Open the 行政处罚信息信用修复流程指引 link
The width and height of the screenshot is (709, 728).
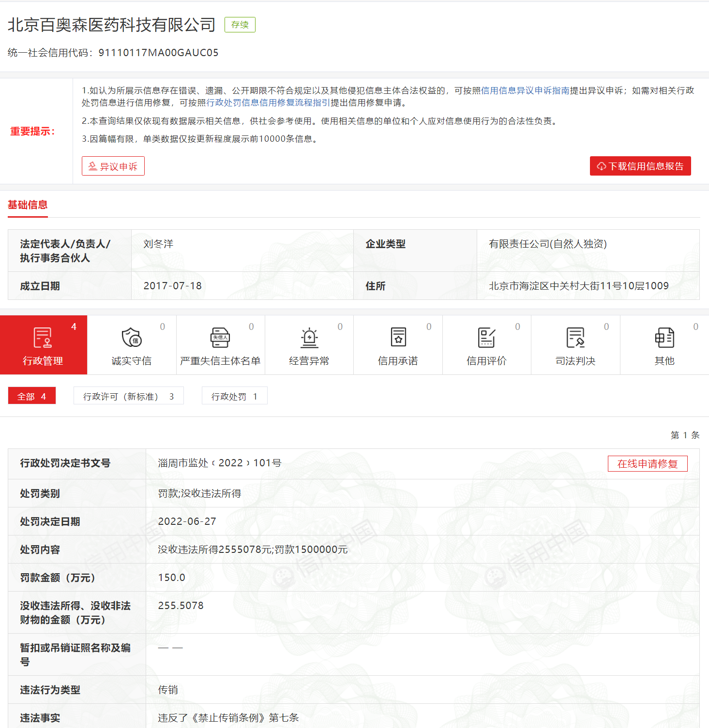coord(268,103)
